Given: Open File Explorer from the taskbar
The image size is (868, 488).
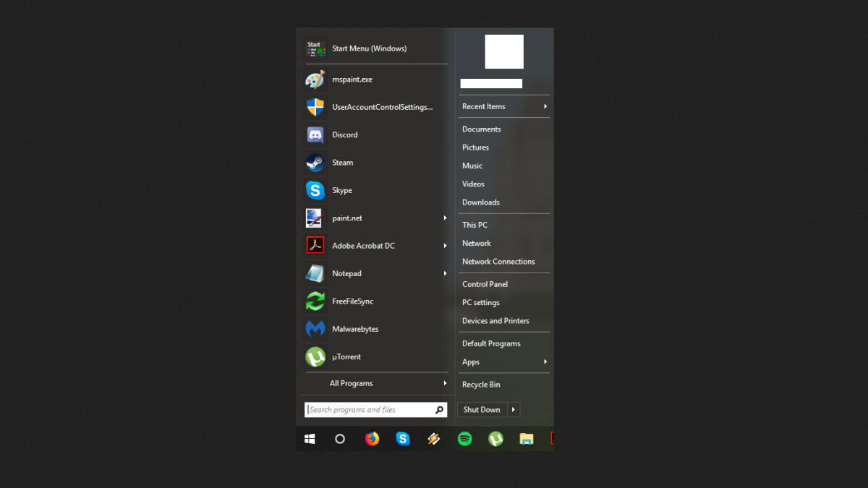Looking at the screenshot, I should tap(527, 439).
